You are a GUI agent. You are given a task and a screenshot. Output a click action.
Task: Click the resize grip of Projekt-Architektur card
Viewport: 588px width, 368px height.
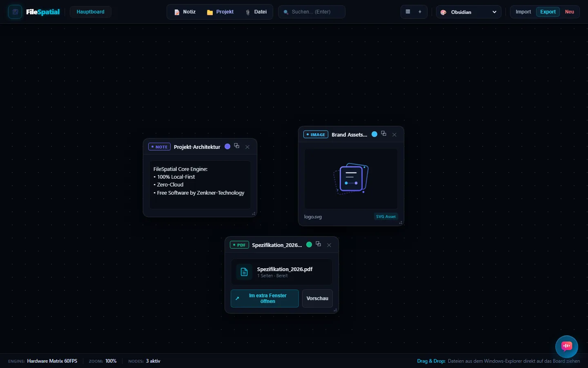click(x=254, y=213)
